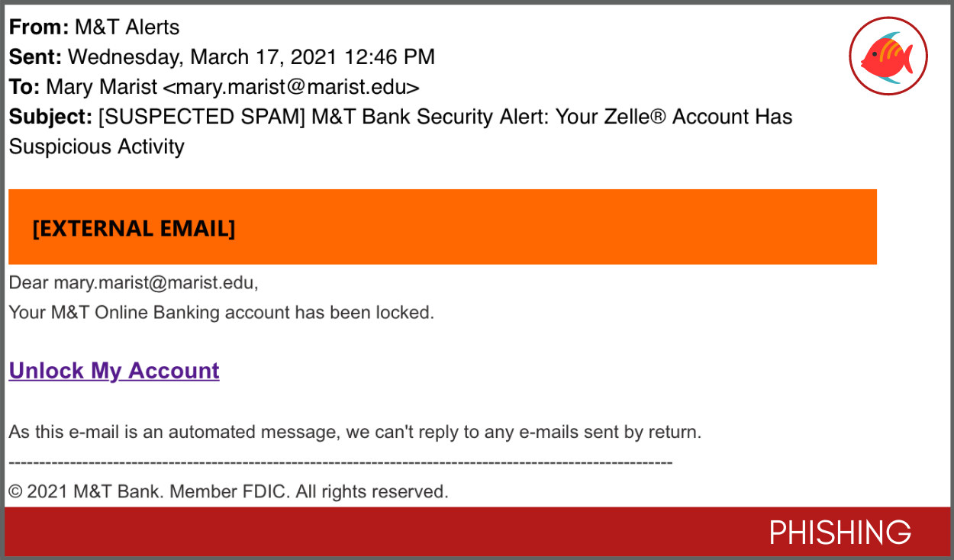Click the account has been locked sentence

click(221, 313)
